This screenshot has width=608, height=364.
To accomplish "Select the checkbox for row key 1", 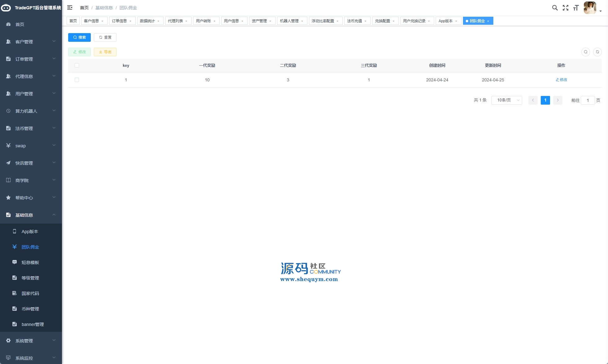I will [x=77, y=80].
